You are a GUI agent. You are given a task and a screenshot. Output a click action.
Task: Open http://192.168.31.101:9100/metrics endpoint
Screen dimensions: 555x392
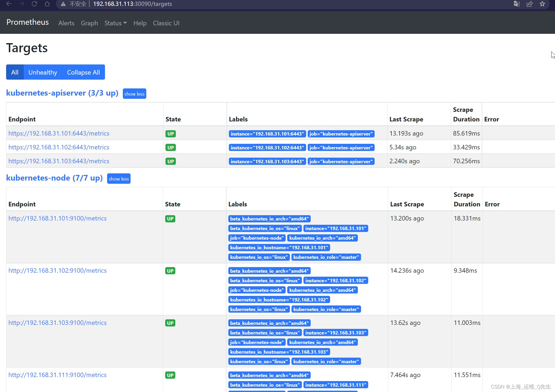[x=58, y=218]
